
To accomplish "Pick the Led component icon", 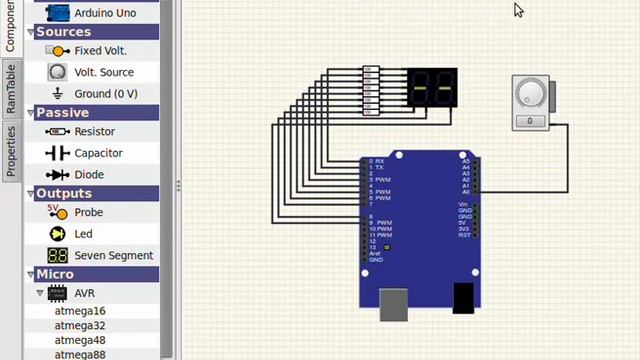I will [58, 234].
